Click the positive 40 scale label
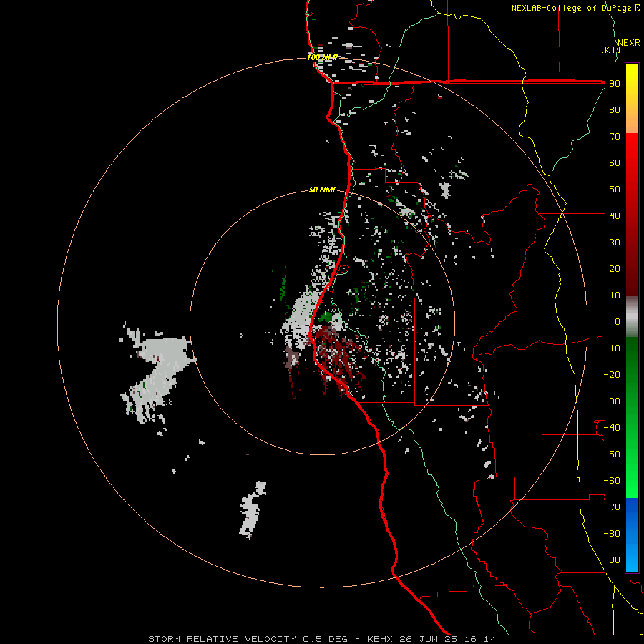 [x=615, y=215]
